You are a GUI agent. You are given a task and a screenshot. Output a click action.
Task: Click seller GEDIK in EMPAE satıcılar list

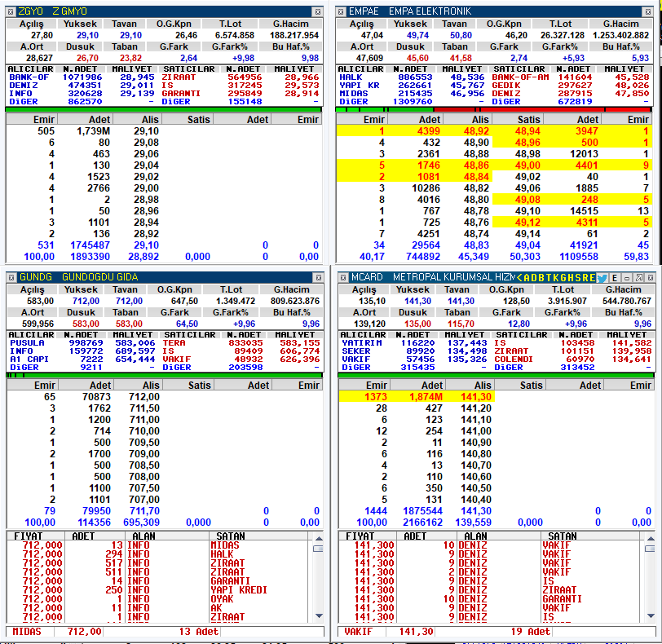click(506, 86)
